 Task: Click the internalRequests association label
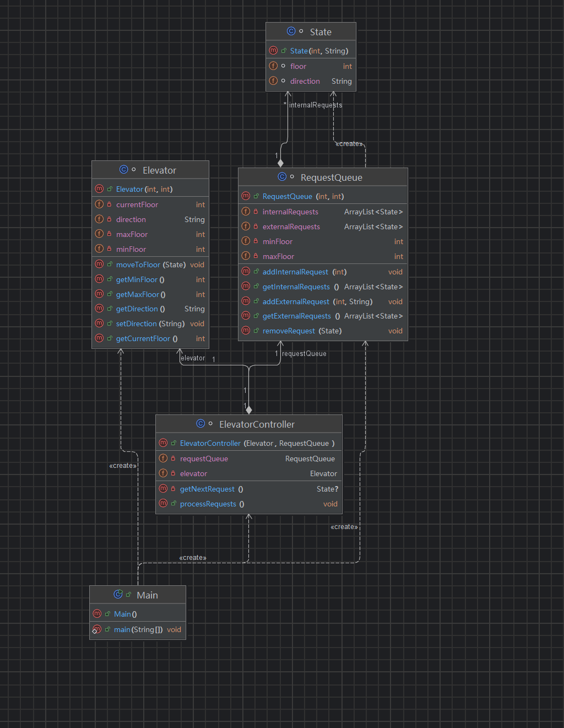coord(316,105)
